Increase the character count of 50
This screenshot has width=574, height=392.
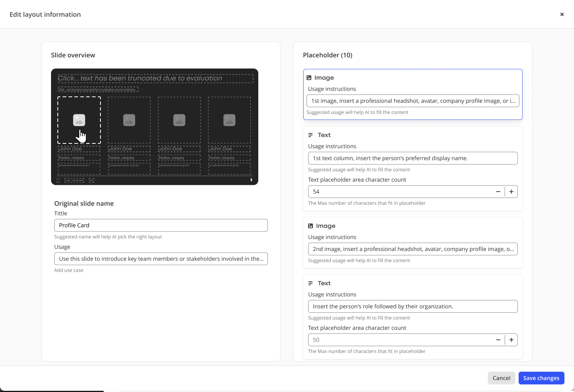511,340
